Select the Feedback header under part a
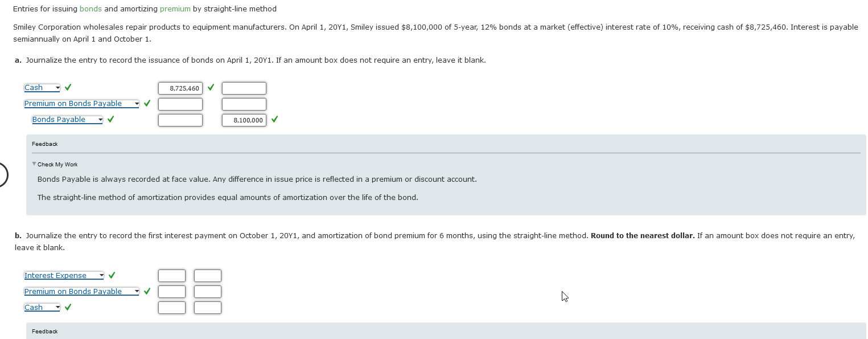The image size is (868, 339). [x=44, y=144]
